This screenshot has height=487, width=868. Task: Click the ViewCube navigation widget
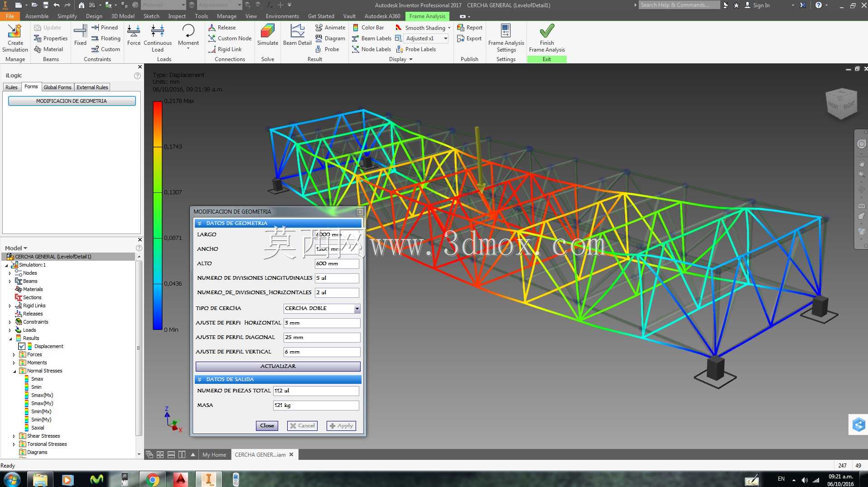[x=842, y=104]
